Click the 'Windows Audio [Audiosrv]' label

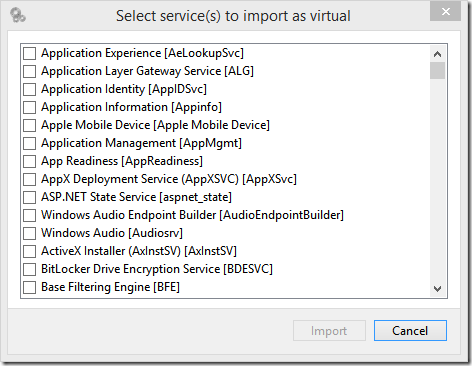click(x=112, y=233)
